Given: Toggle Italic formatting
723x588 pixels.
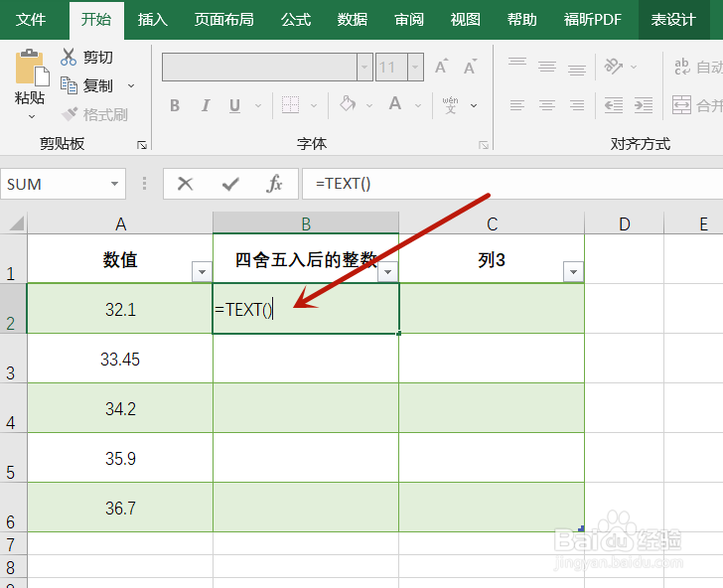Looking at the screenshot, I should (206, 105).
